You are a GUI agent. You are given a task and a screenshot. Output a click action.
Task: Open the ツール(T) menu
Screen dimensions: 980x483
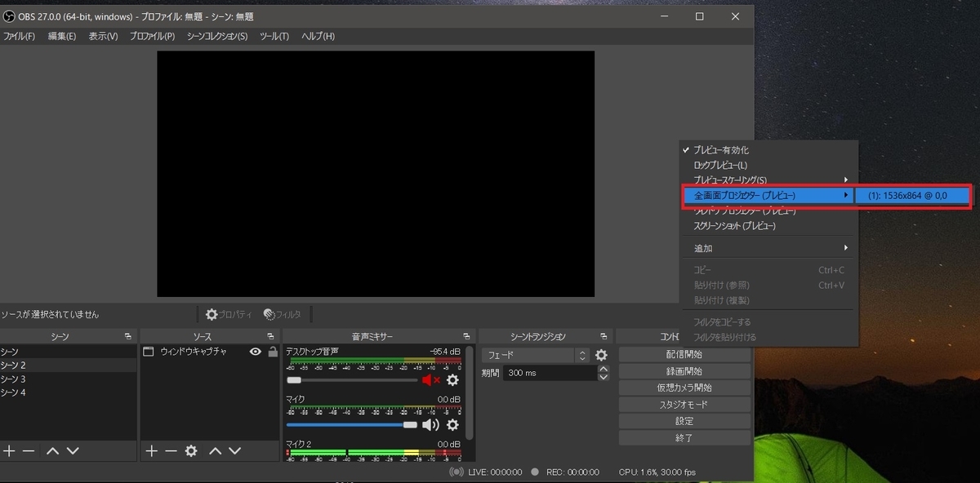pos(274,37)
